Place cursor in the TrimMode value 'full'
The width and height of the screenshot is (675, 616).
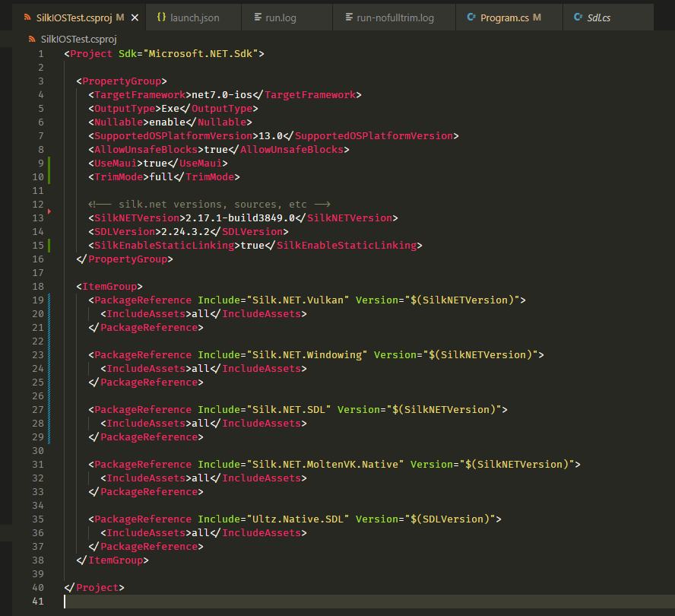pyautogui.click(x=160, y=177)
